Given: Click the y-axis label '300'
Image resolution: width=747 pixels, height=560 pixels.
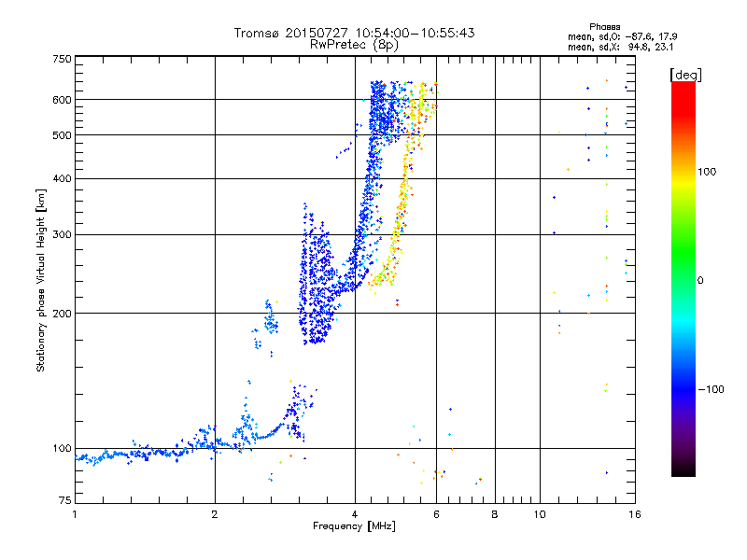Looking at the screenshot, I should (x=62, y=235).
